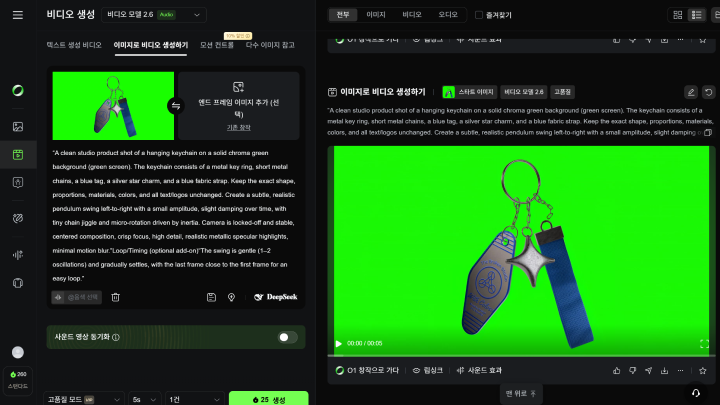The width and height of the screenshot is (720, 405).
Task: Click the 음색 선택 voice selector
Action: click(77, 297)
